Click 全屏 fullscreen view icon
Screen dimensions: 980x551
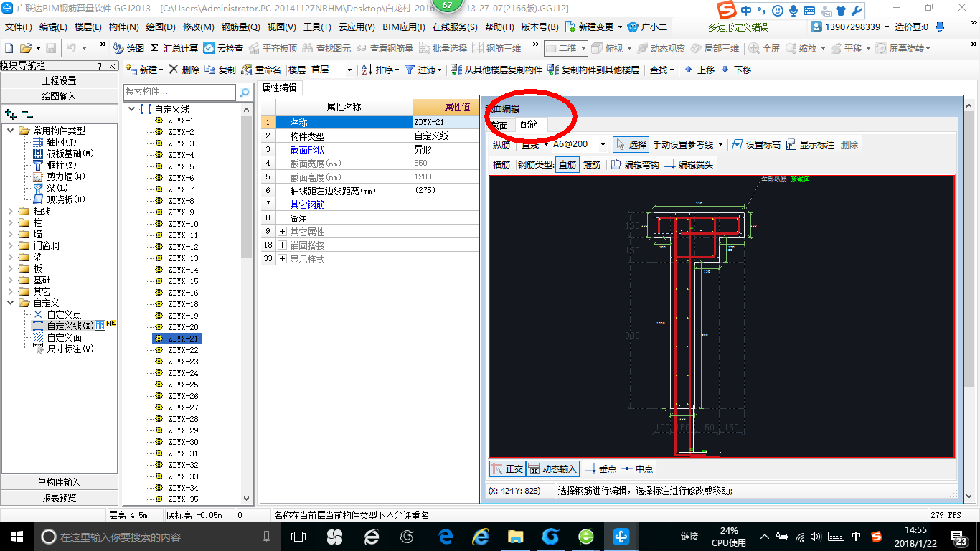(x=764, y=48)
